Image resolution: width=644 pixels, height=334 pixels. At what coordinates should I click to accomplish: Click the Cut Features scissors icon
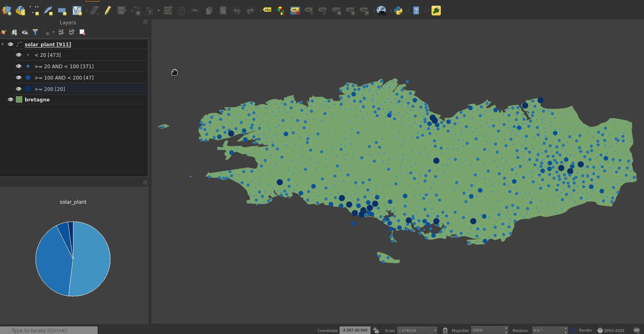195,11
